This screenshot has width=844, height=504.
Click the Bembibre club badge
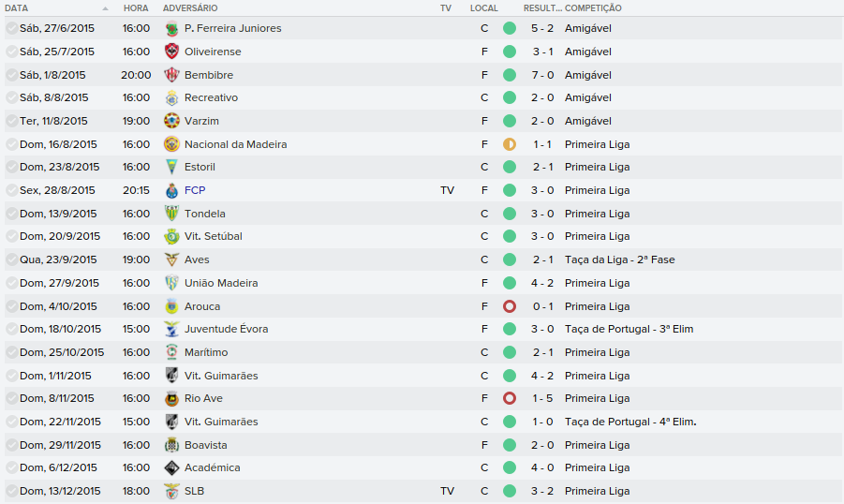point(171,75)
